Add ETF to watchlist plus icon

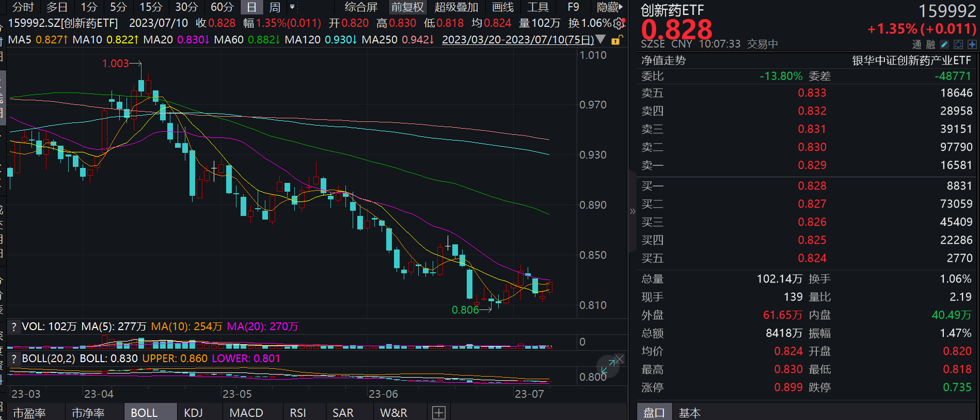click(x=972, y=44)
